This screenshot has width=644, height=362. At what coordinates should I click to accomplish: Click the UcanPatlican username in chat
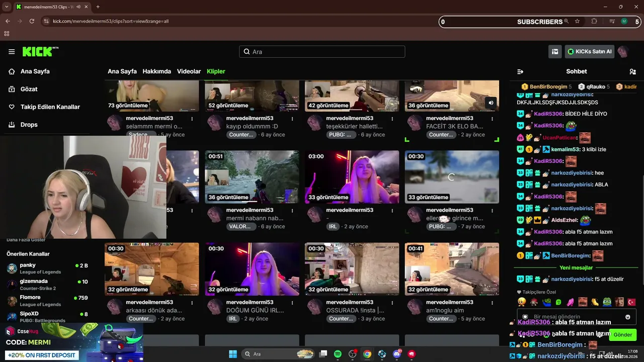coord(559,137)
